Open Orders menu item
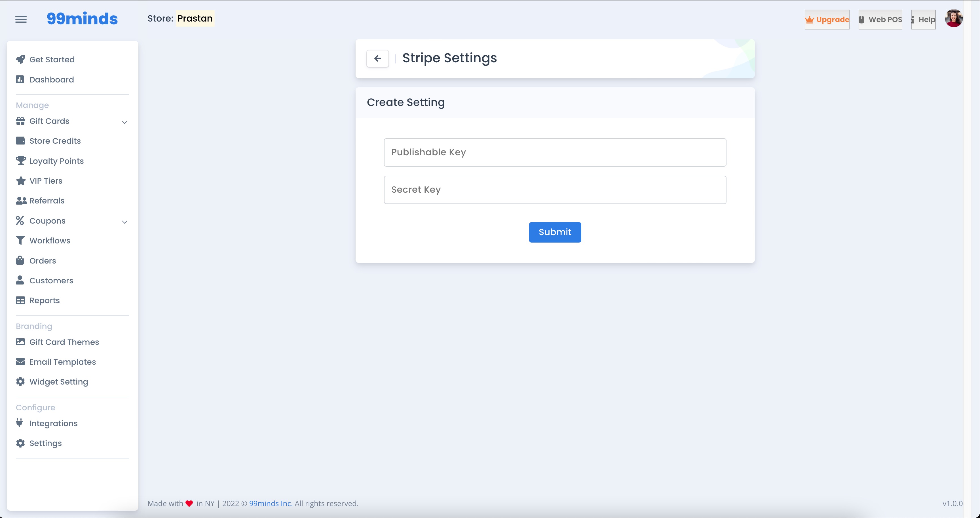 click(x=43, y=260)
